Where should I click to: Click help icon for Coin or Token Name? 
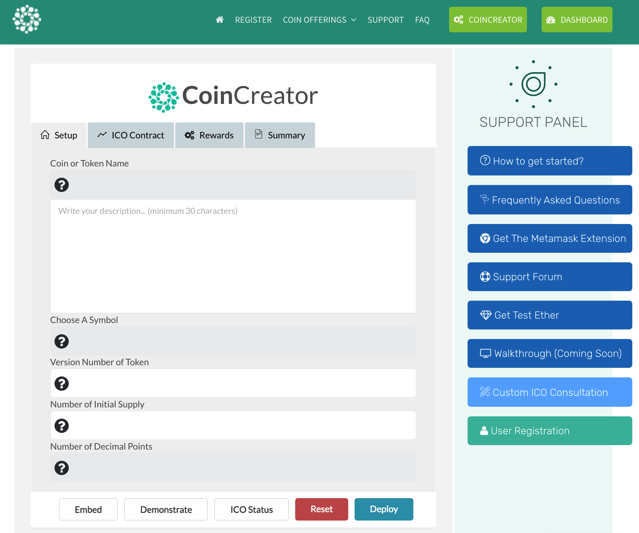[62, 185]
